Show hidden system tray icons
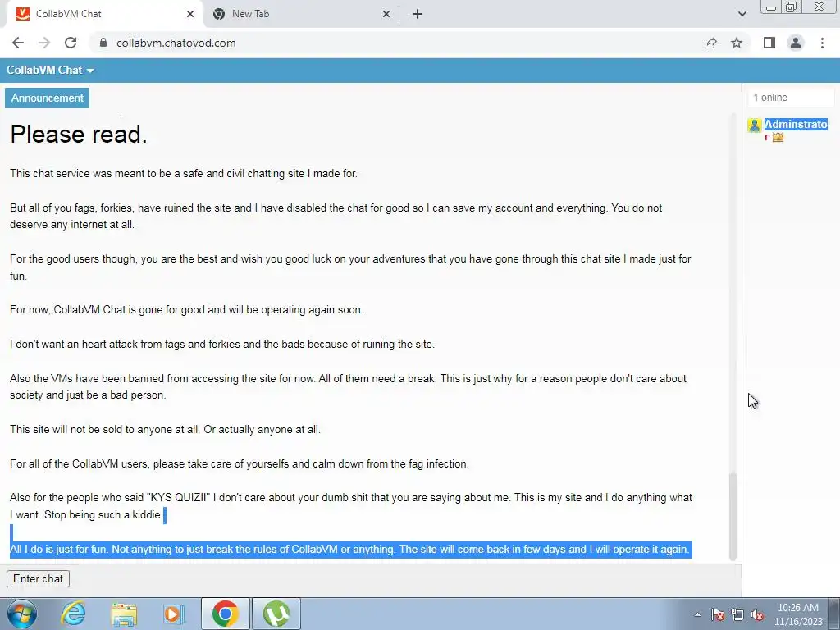Viewport: 840px width, 630px height. pyautogui.click(x=697, y=614)
